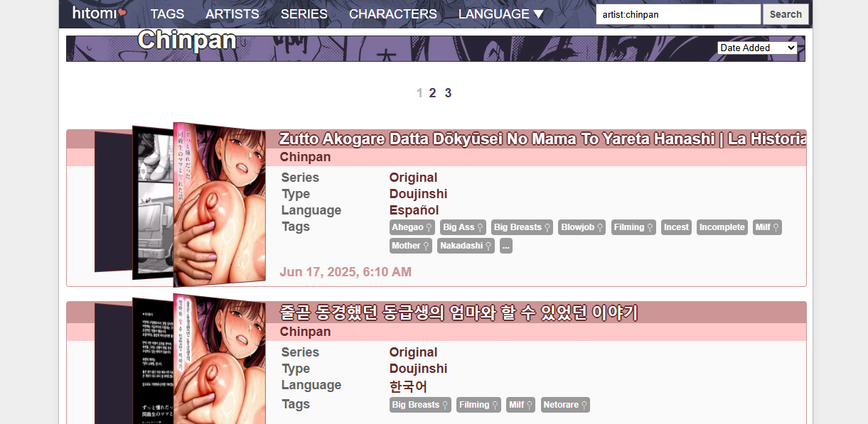Open the cover thumbnail of the Korean entry
The width and height of the screenshot is (868, 424).
tap(219, 360)
